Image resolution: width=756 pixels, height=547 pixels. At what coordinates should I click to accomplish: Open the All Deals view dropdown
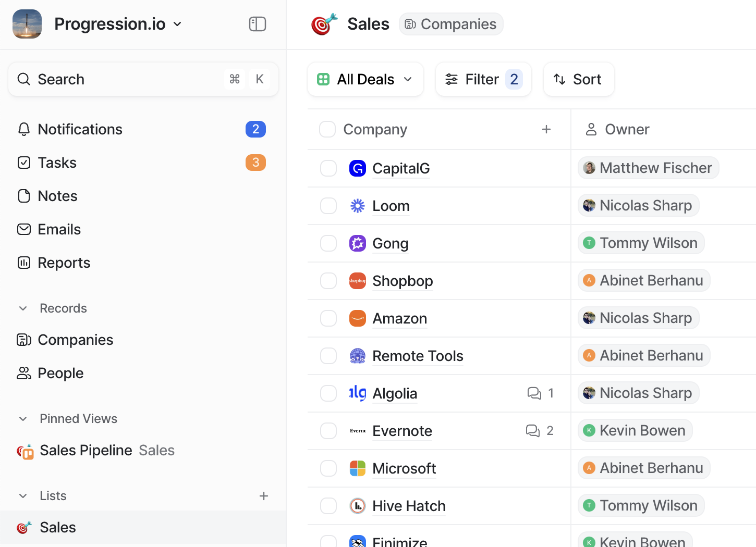pos(365,79)
